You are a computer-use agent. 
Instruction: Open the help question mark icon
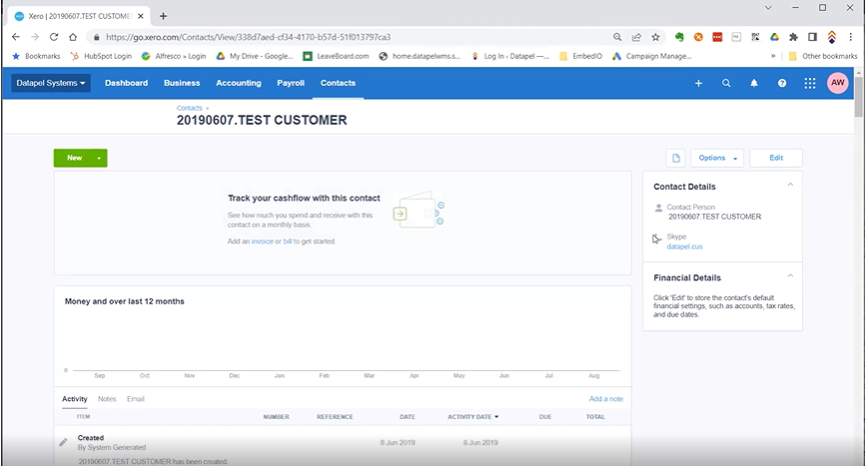[782, 83]
